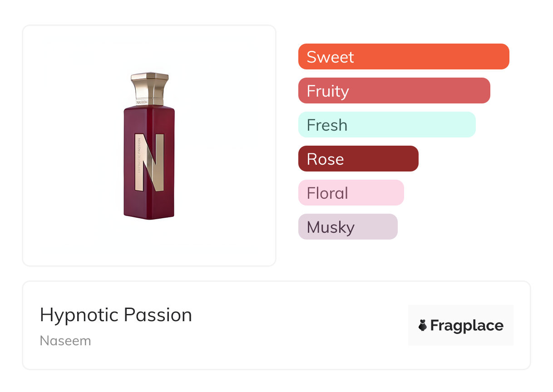553x392 pixels.
Task: Click the Musky accord bar
Action: (x=347, y=227)
